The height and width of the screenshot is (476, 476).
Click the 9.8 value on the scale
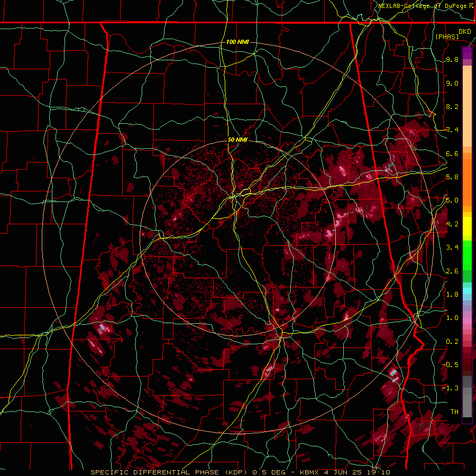pos(452,60)
